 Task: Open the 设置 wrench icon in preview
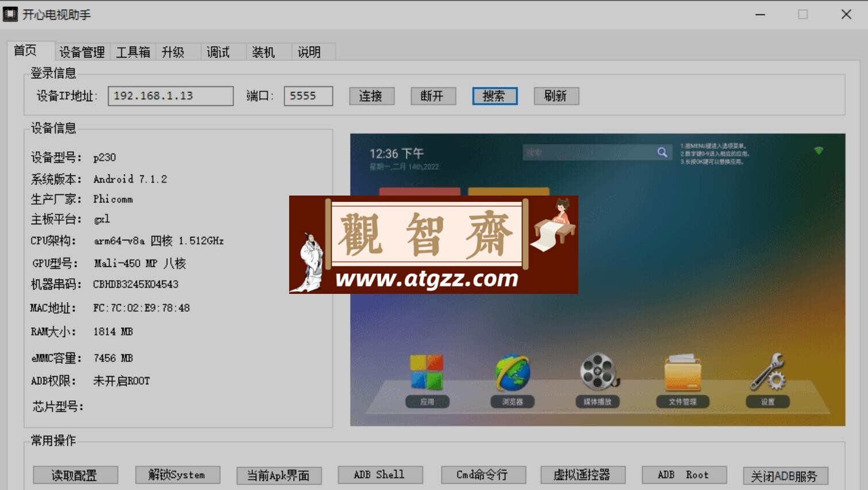click(768, 372)
